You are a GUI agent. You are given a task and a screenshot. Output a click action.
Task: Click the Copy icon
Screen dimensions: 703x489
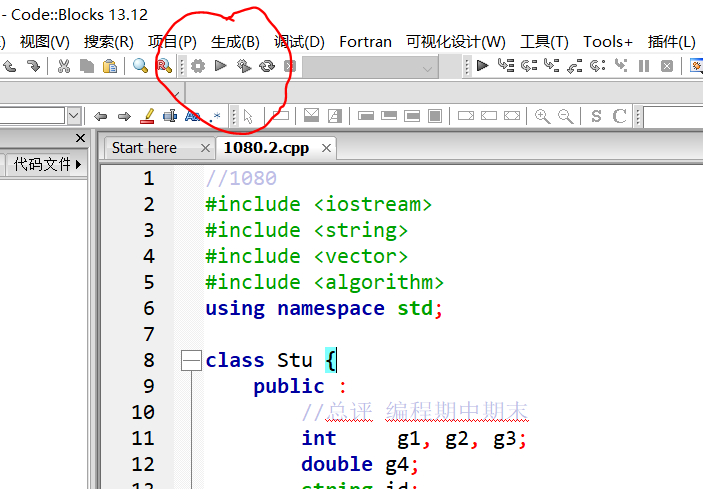[x=87, y=66]
